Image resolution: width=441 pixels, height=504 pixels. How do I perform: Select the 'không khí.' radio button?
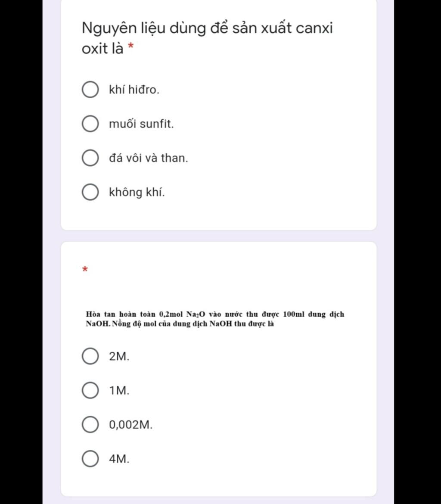coord(90,192)
